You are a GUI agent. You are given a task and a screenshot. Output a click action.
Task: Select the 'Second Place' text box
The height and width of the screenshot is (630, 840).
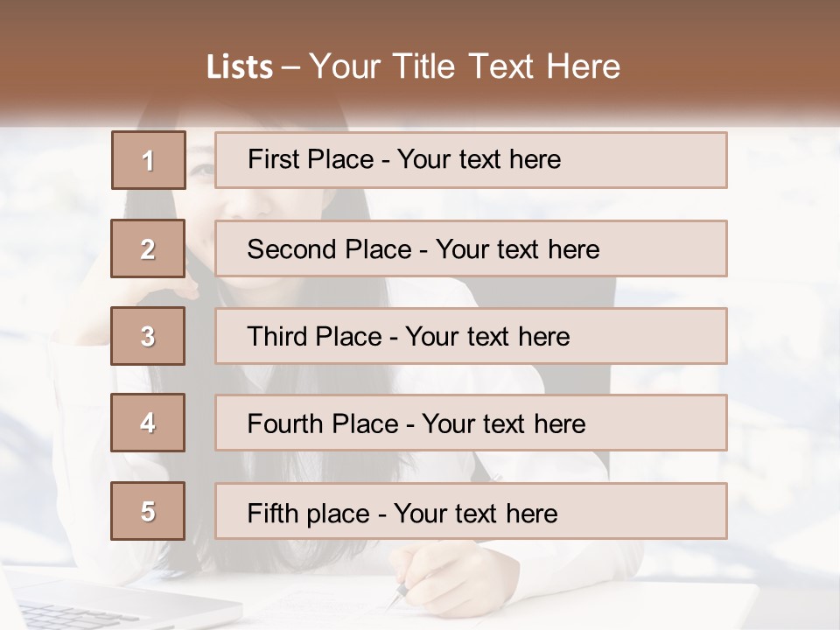click(471, 248)
